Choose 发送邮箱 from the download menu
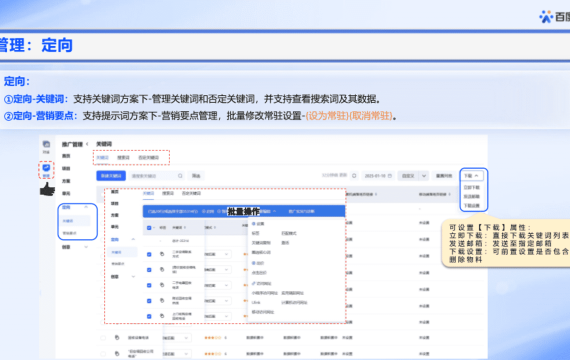 (x=472, y=197)
